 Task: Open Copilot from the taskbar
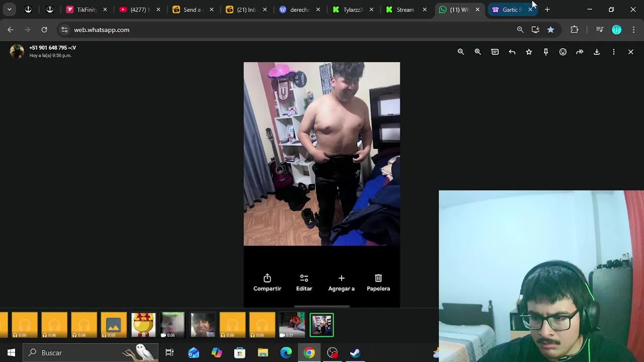(x=217, y=353)
